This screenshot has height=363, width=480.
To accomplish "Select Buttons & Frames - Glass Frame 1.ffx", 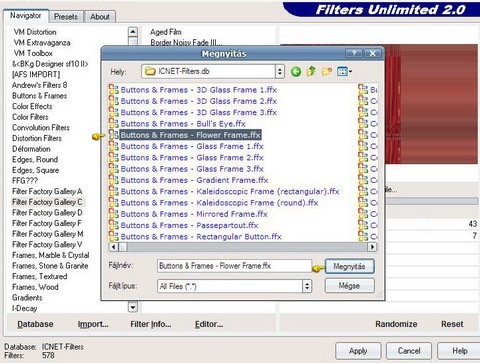I will pyautogui.click(x=192, y=146).
